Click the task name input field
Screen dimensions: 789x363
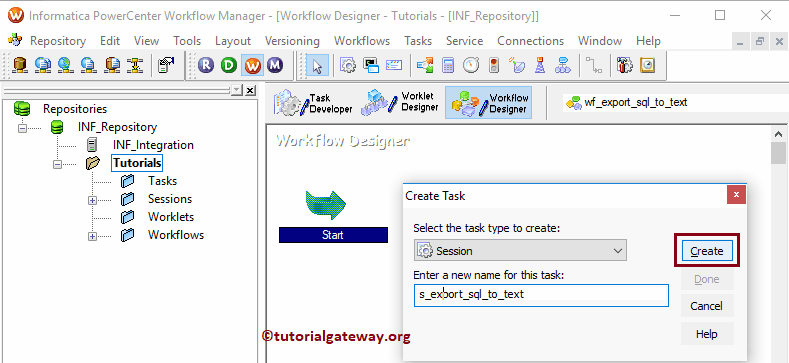541,295
